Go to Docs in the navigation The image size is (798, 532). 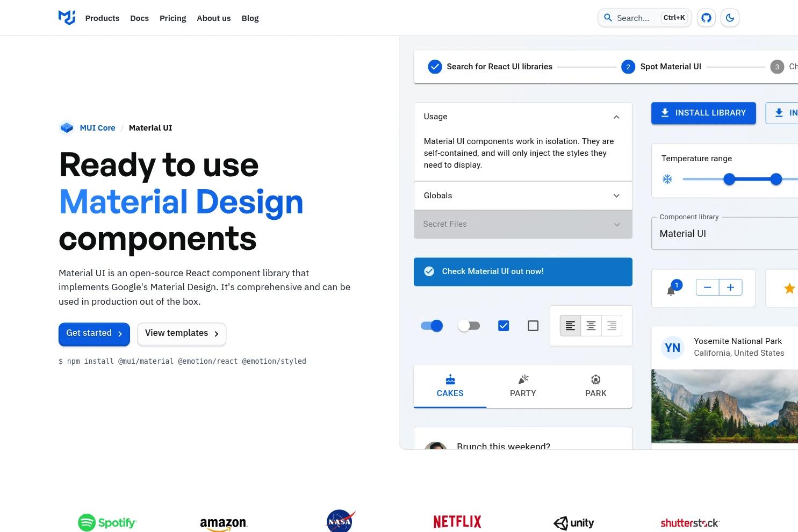[139, 18]
